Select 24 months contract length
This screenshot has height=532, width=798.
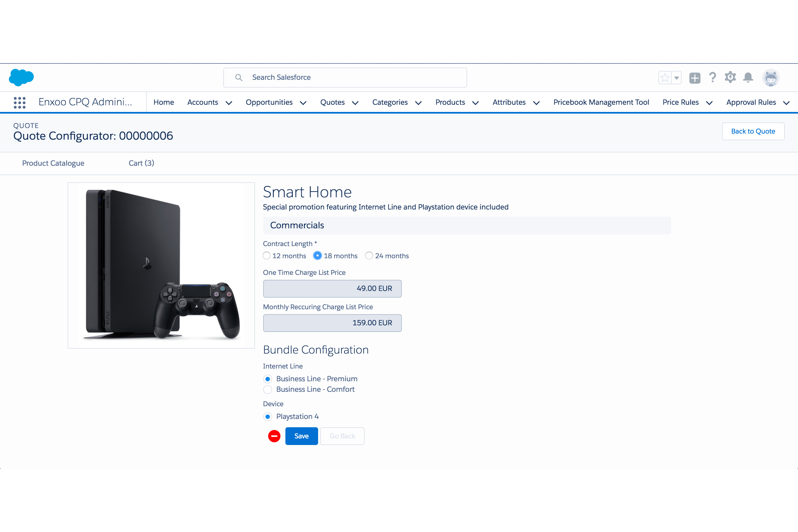click(369, 256)
